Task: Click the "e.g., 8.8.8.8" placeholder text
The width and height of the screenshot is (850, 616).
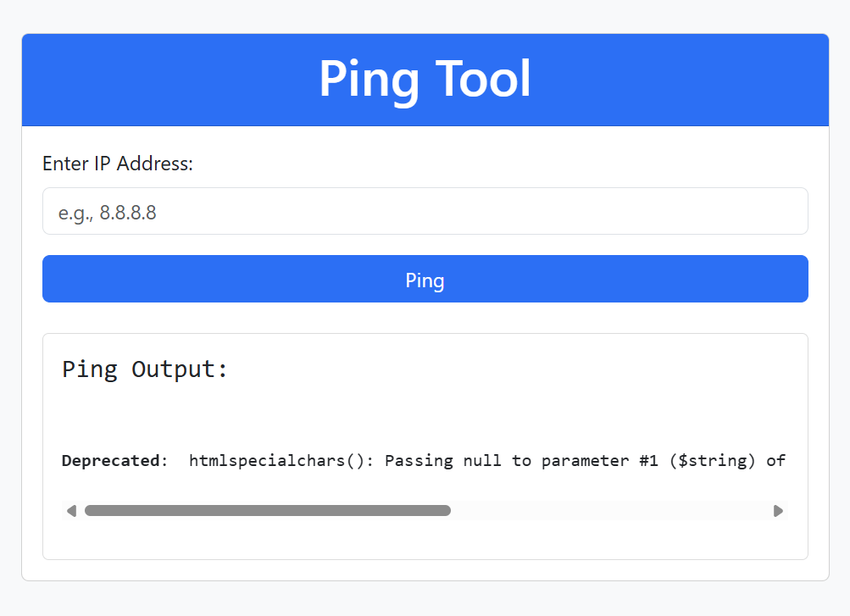Action: [108, 213]
